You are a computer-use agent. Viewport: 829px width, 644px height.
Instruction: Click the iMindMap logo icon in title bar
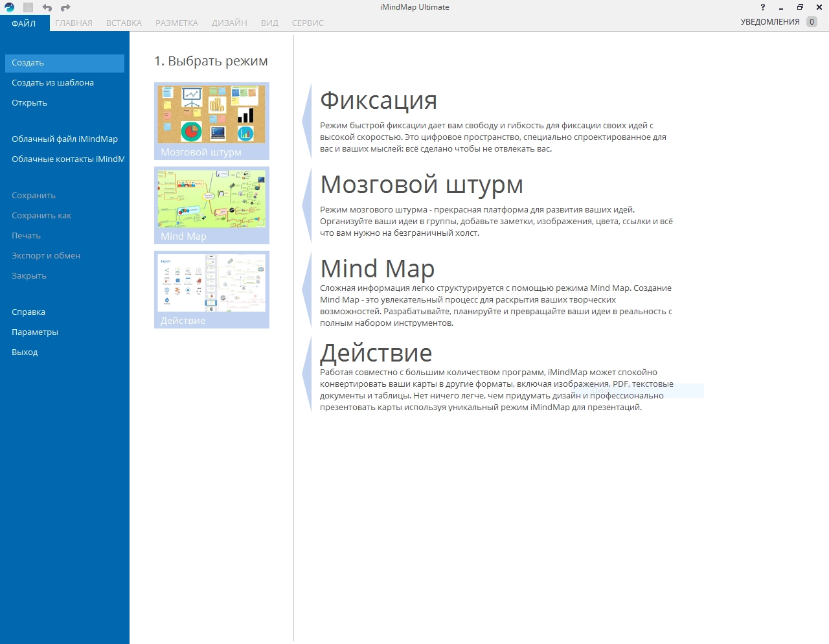click(x=9, y=7)
